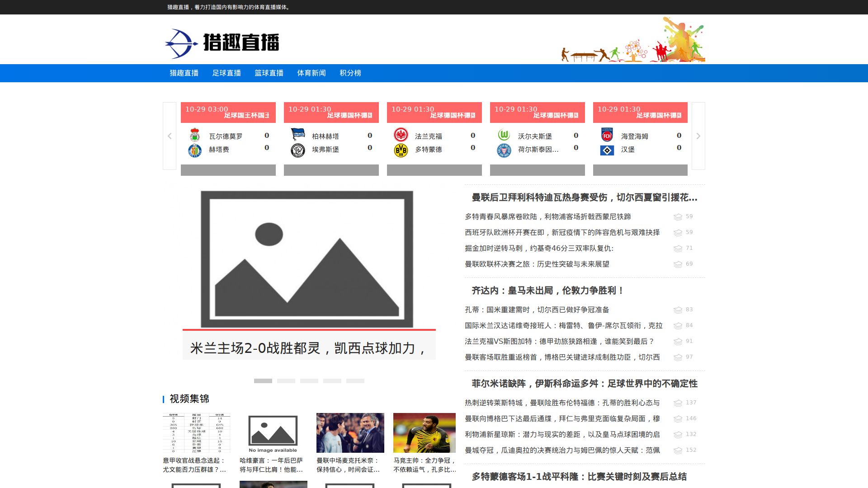Image resolution: width=868 pixels, height=488 pixels.
Task: Open the 足球直播 navigation menu item
Action: coord(226,73)
